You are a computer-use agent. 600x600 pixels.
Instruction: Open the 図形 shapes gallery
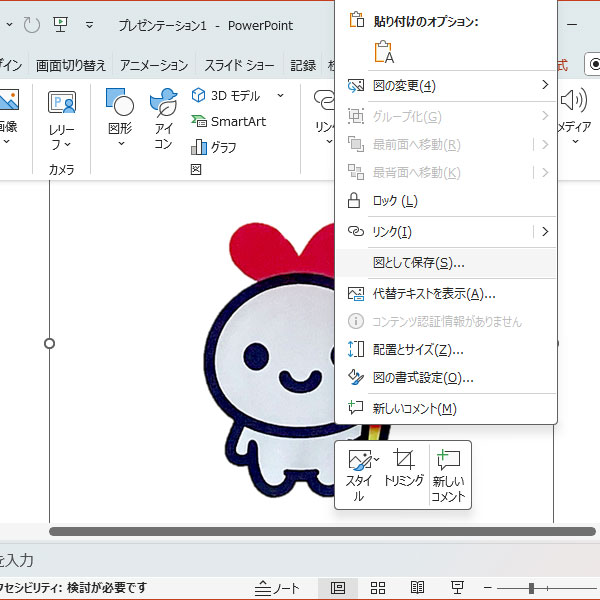(120, 119)
